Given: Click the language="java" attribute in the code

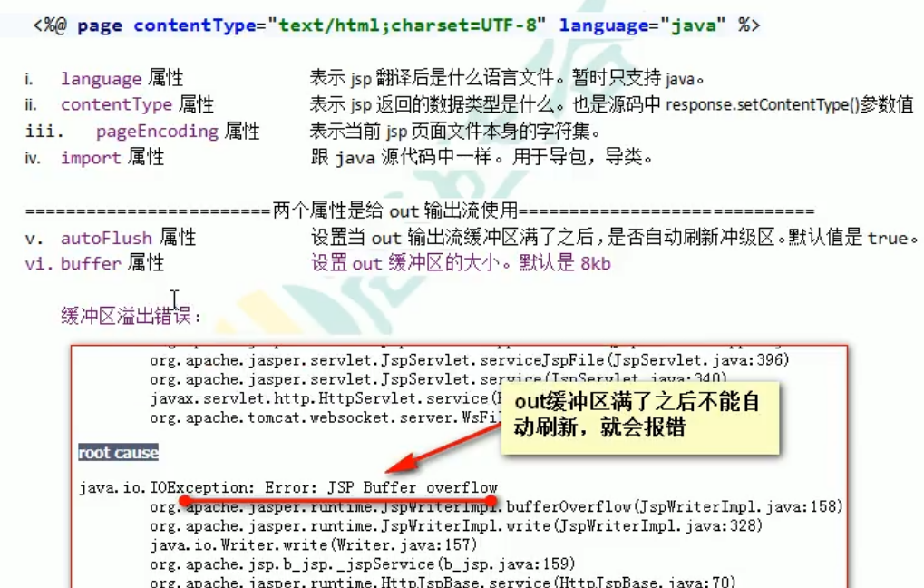Looking at the screenshot, I should pos(642,25).
